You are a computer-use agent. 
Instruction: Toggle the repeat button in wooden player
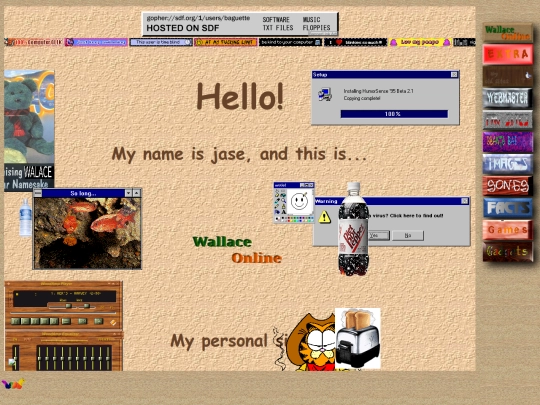coord(98,321)
